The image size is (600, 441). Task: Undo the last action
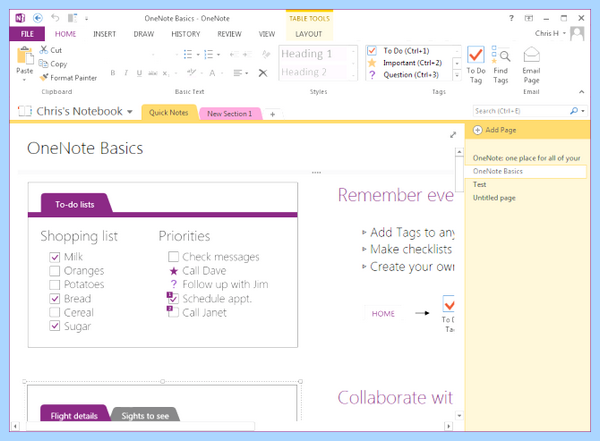[x=55, y=18]
